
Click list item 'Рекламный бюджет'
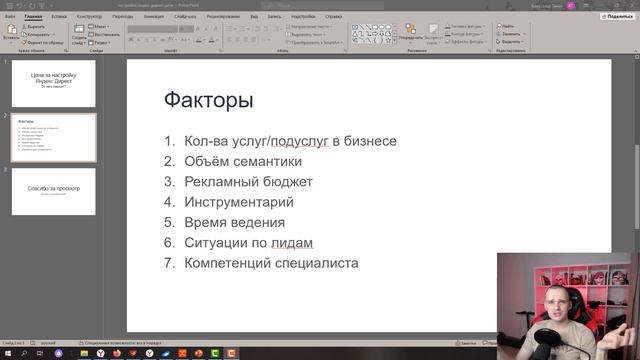248,182
